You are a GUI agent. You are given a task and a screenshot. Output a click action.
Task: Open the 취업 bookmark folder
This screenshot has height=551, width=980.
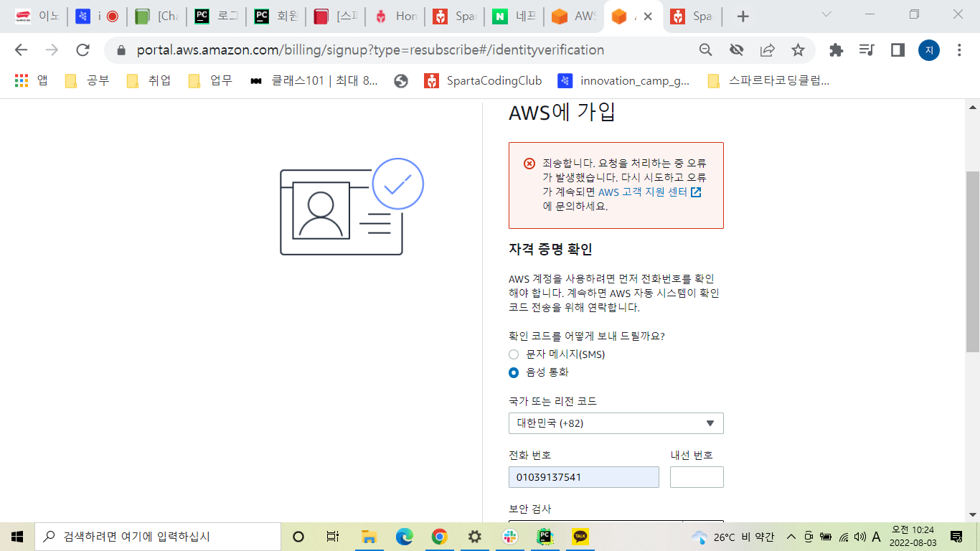coord(149,81)
